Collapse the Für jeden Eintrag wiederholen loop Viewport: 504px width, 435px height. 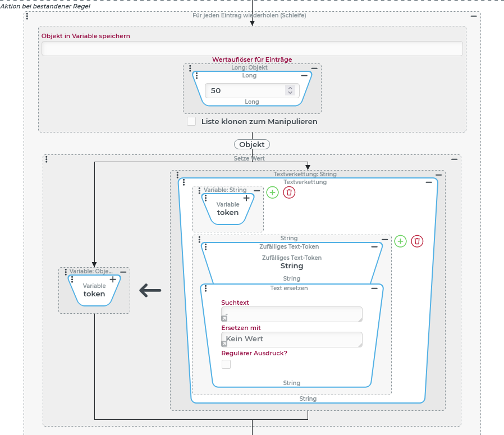[x=474, y=16]
